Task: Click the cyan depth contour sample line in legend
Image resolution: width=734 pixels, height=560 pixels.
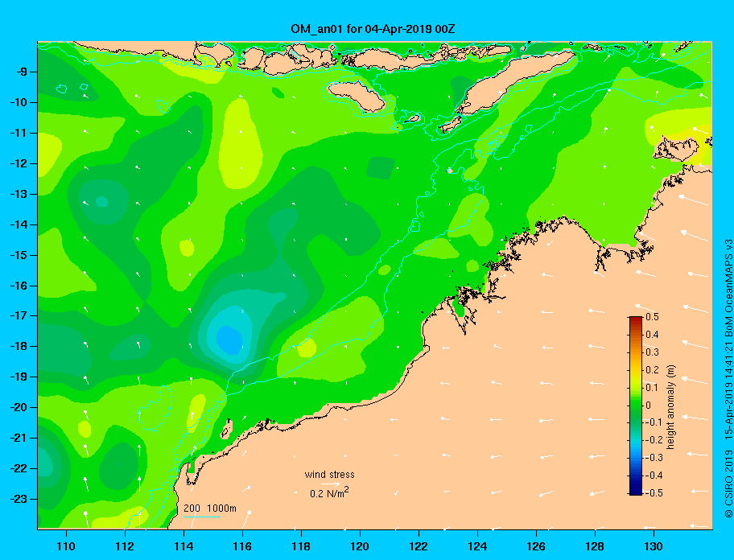Action: coord(201,517)
